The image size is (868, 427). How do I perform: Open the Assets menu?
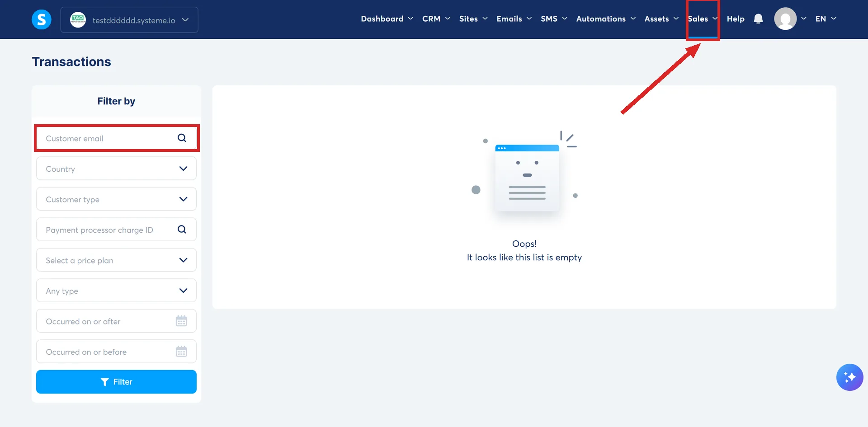click(661, 19)
